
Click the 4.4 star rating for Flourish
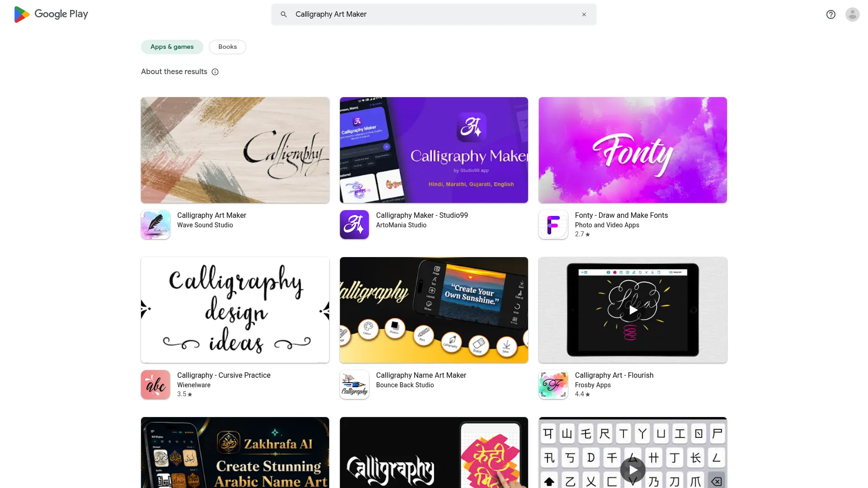click(x=582, y=394)
